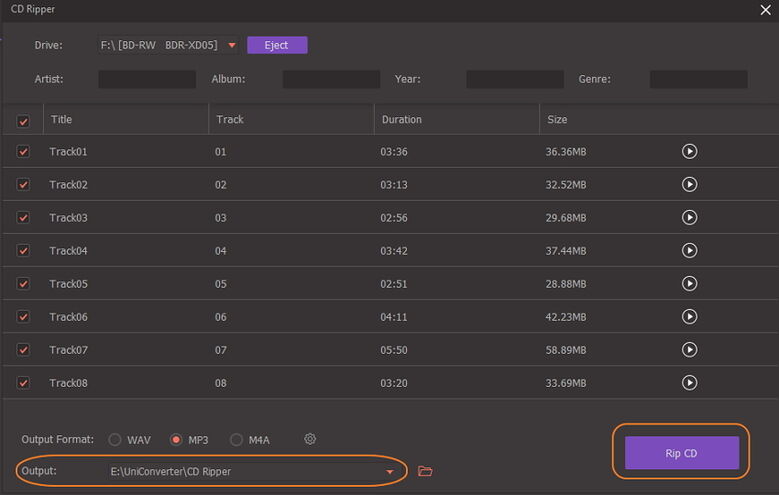The width and height of the screenshot is (779, 495).
Task: Open output folder browse icon
Action: tap(425, 471)
